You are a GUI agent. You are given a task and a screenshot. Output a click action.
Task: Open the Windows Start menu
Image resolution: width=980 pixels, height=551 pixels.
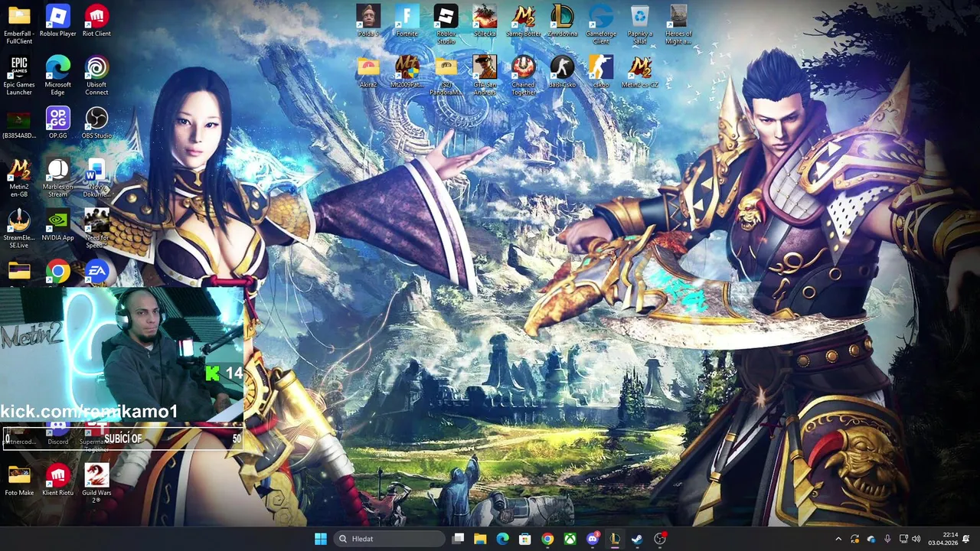pyautogui.click(x=321, y=539)
